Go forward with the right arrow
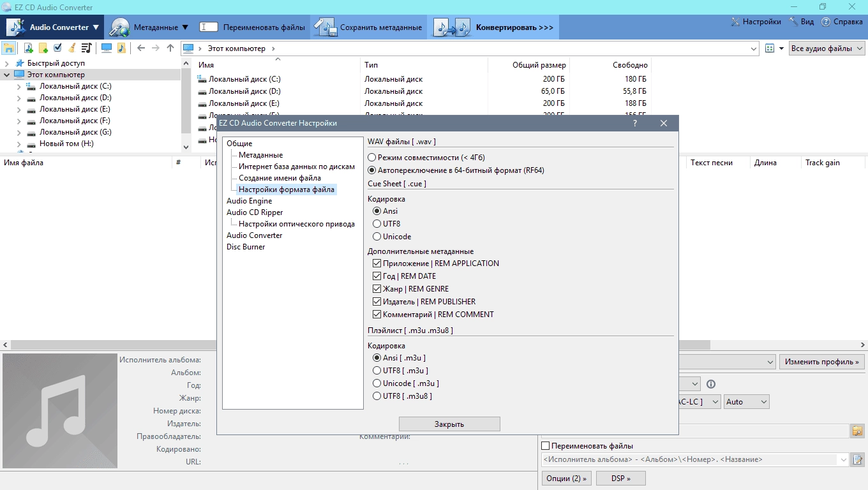868x490 pixels. click(155, 48)
